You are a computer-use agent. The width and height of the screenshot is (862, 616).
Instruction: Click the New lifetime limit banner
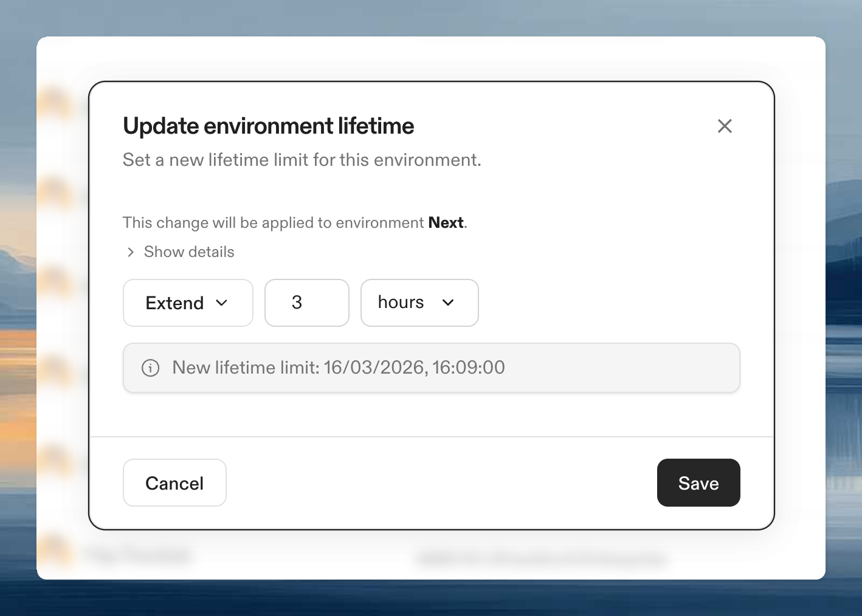tap(431, 368)
